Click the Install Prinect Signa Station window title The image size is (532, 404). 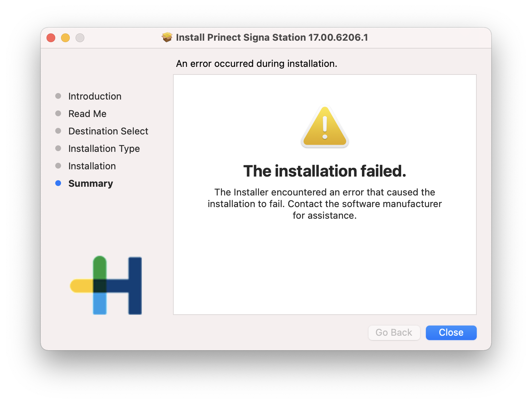(x=272, y=37)
